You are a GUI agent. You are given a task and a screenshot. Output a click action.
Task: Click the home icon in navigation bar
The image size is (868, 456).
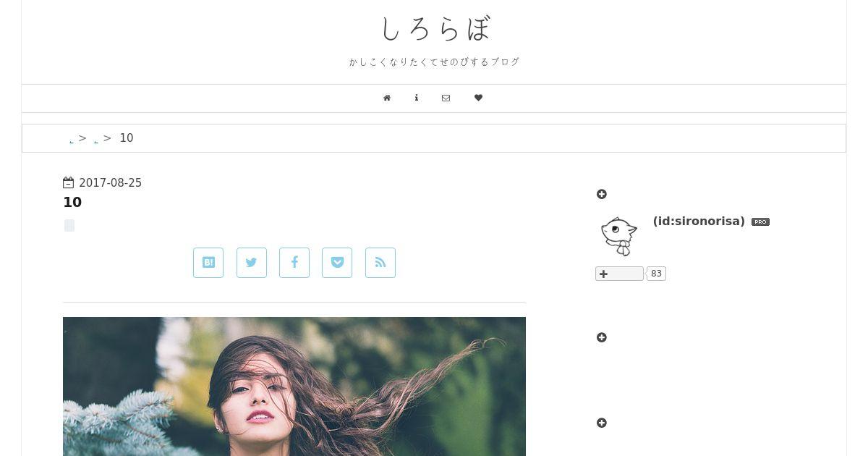point(387,98)
